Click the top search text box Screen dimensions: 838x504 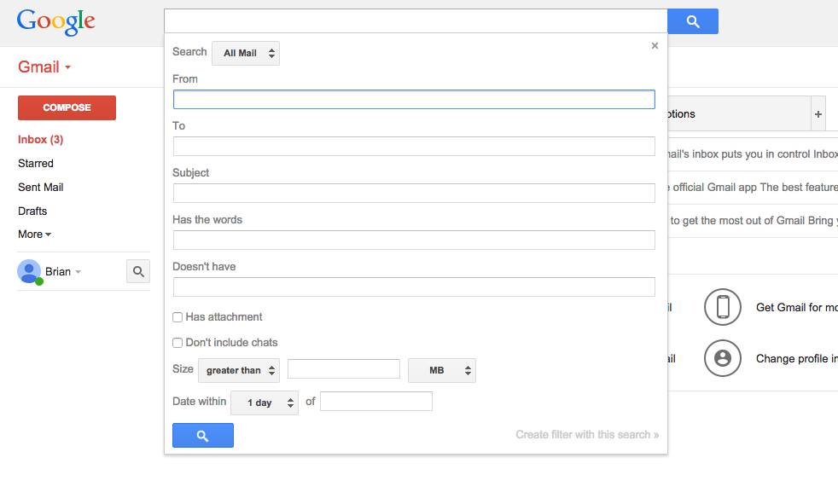[416, 21]
